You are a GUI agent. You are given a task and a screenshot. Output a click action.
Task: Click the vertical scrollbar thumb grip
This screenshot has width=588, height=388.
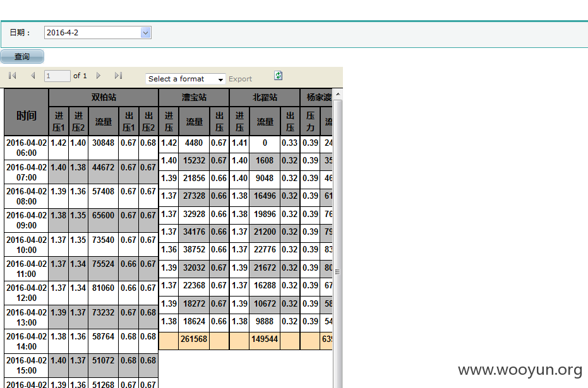pos(337,272)
